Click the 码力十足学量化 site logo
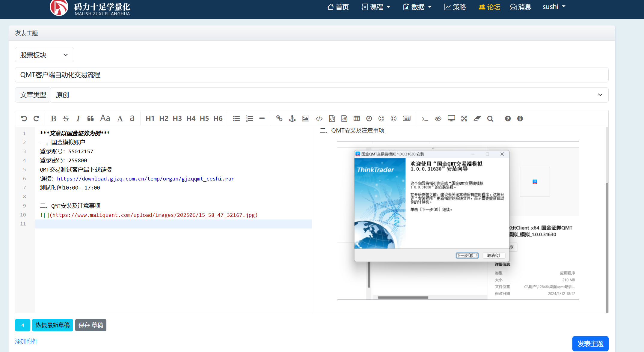 [x=90, y=8]
